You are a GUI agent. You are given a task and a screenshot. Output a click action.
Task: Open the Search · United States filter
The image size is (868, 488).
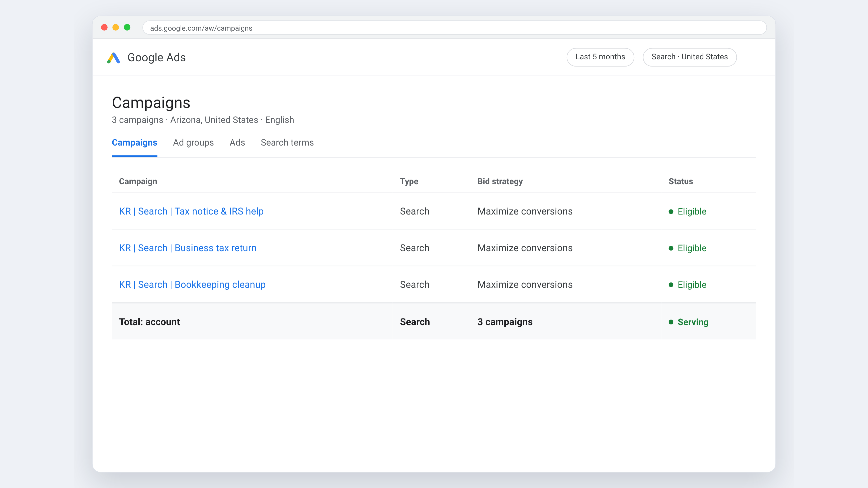689,57
